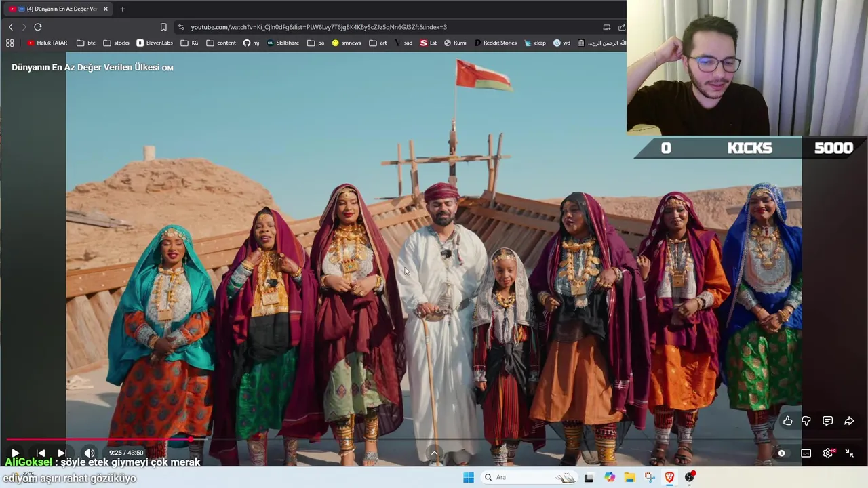Viewport: 868px width, 488px height.
Task: Open Skillshare bookmark
Action: (x=283, y=43)
